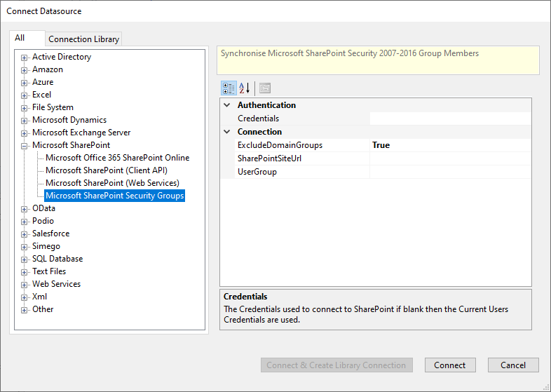Select the Azure label
Screen dimensions: 551x392
43,82
